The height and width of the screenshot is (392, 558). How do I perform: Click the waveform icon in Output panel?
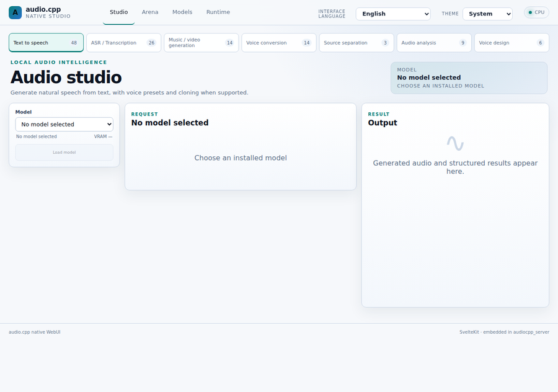455,143
